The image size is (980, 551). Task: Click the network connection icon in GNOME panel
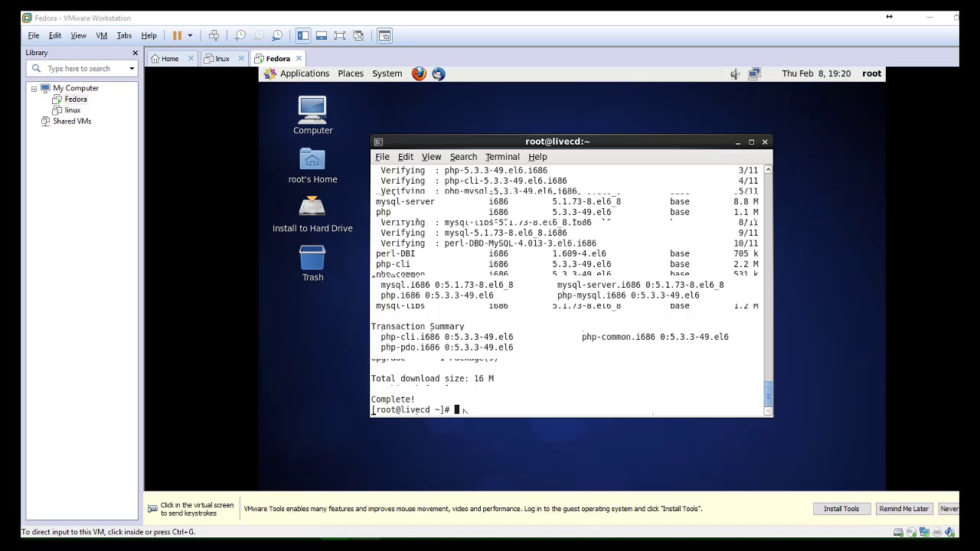click(754, 73)
